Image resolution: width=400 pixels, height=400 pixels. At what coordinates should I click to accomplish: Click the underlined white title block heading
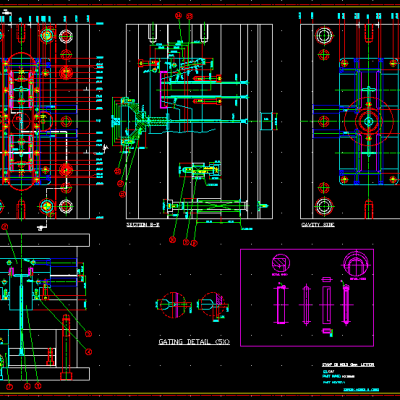(348, 365)
